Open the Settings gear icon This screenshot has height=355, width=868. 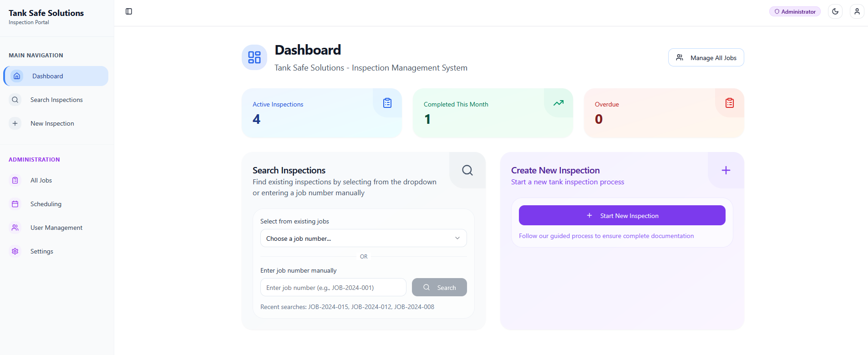[x=15, y=251]
